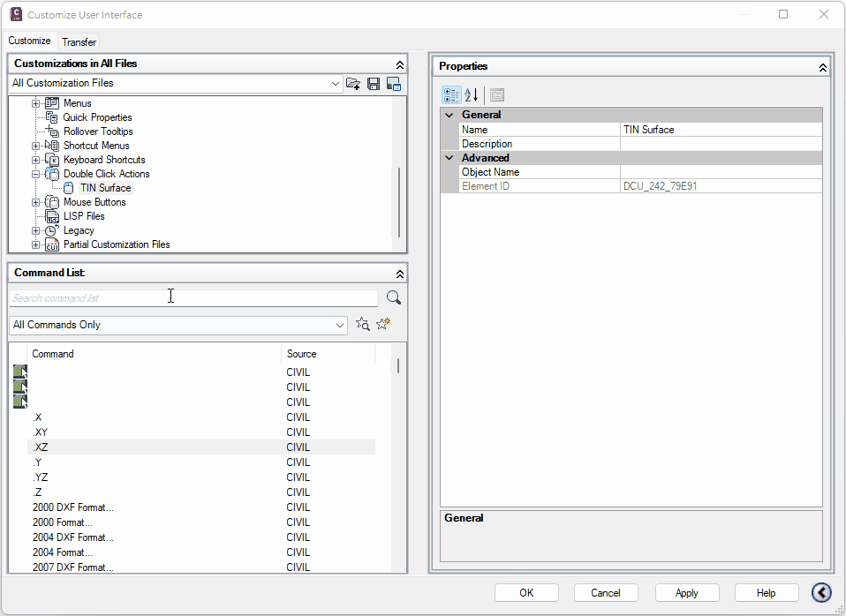This screenshot has height=616, width=846.
Task: Click the magnifier icon beside command search
Action: coord(394,298)
